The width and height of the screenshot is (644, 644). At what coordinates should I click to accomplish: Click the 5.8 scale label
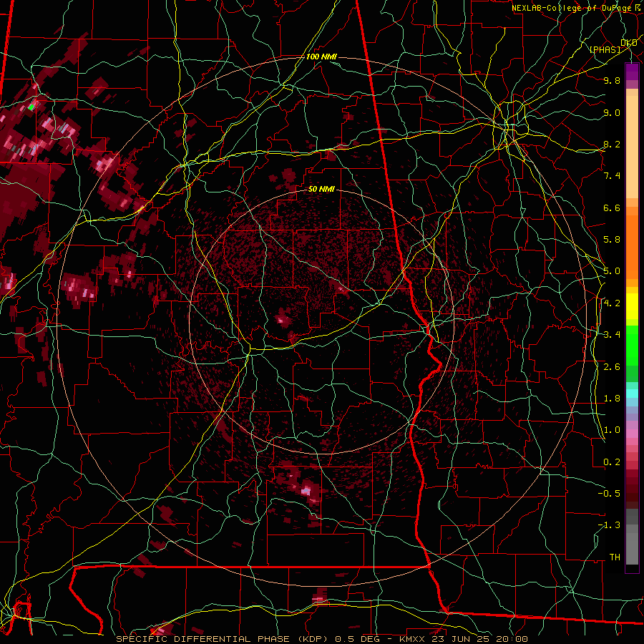click(x=612, y=240)
